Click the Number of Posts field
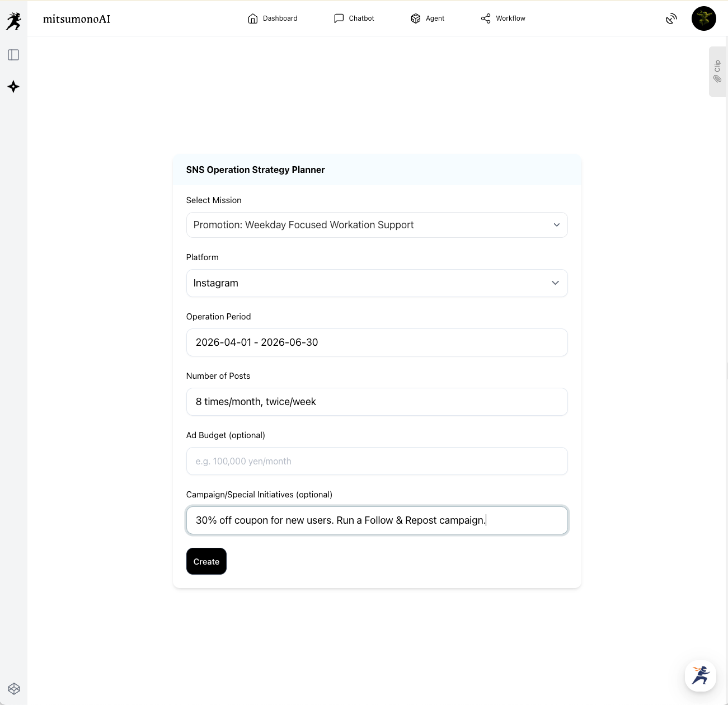Image resolution: width=728 pixels, height=705 pixels. click(x=377, y=402)
